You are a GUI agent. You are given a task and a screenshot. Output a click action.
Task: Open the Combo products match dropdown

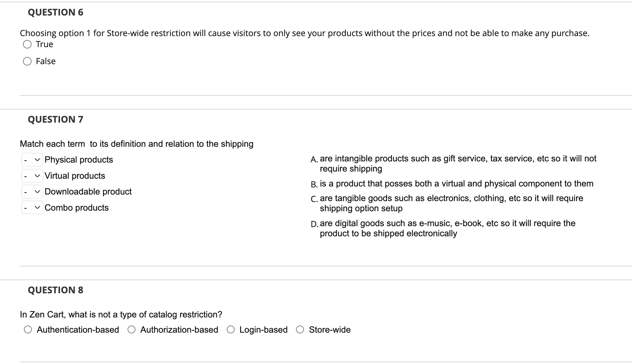tap(32, 208)
